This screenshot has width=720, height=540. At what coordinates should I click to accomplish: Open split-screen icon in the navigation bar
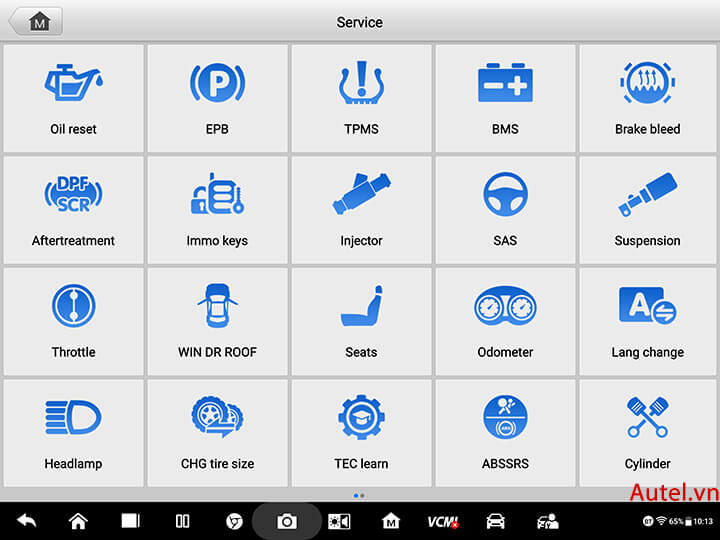182,521
